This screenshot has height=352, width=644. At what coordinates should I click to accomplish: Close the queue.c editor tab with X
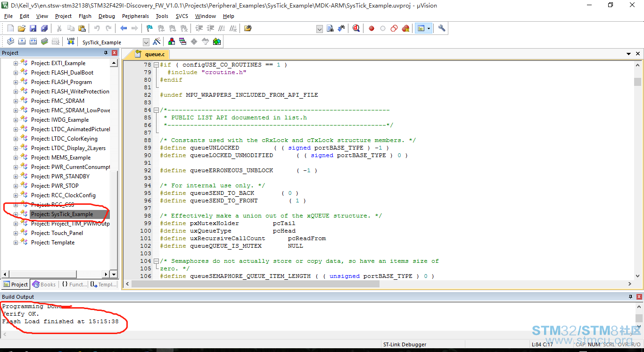pyautogui.click(x=638, y=54)
